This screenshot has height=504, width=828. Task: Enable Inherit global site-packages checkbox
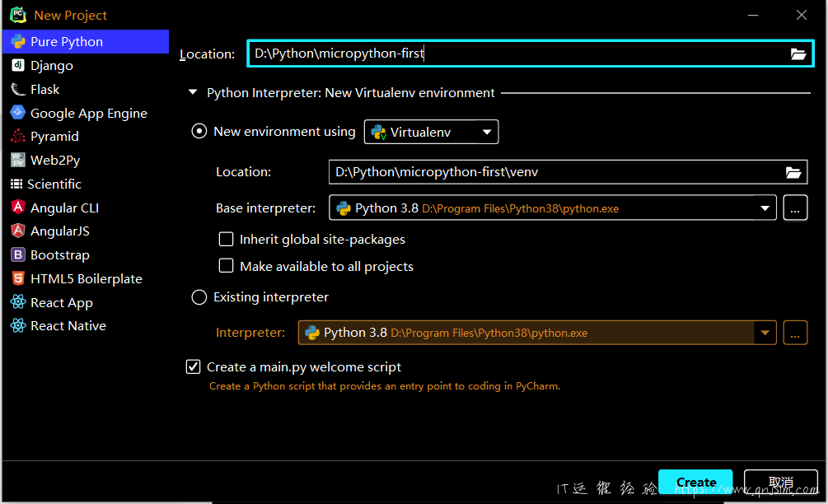[226, 239]
